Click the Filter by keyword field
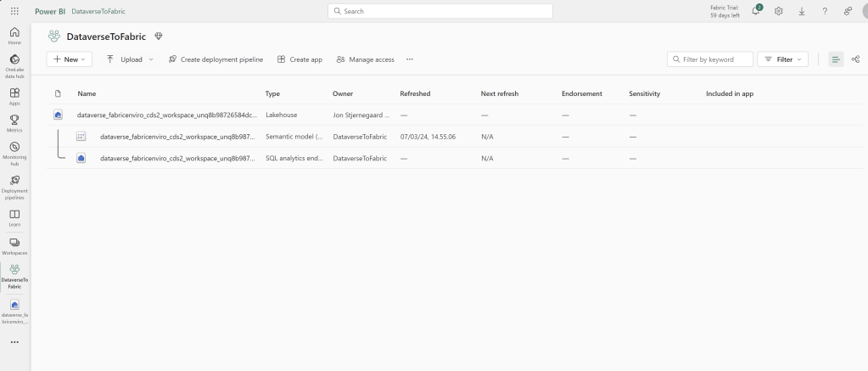Viewport: 868px width, 371px height. coord(710,59)
